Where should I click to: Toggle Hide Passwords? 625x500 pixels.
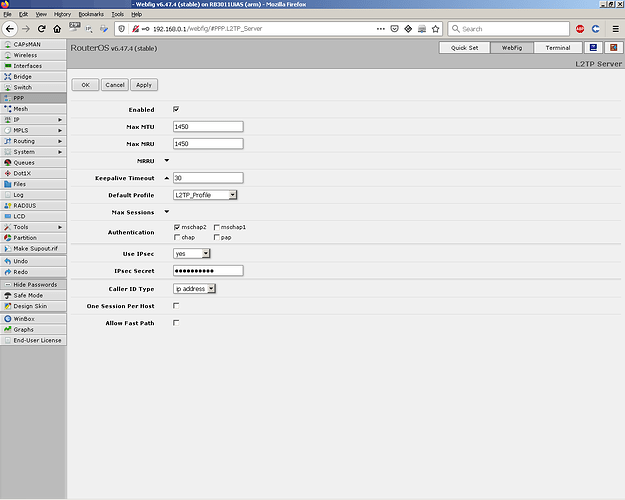tap(33, 285)
